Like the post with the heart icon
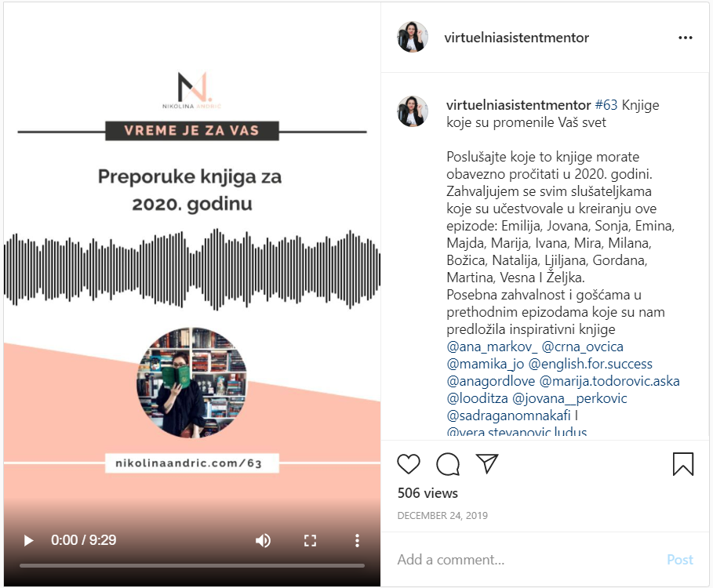 [409, 464]
